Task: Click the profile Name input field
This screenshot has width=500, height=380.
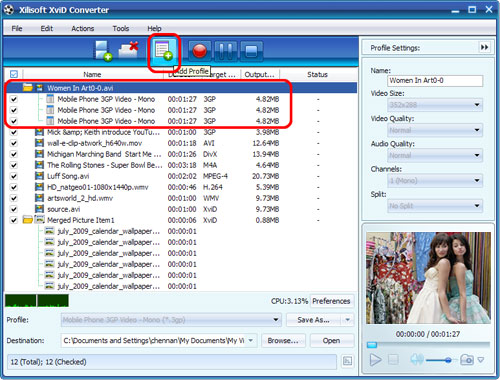Action: point(435,80)
